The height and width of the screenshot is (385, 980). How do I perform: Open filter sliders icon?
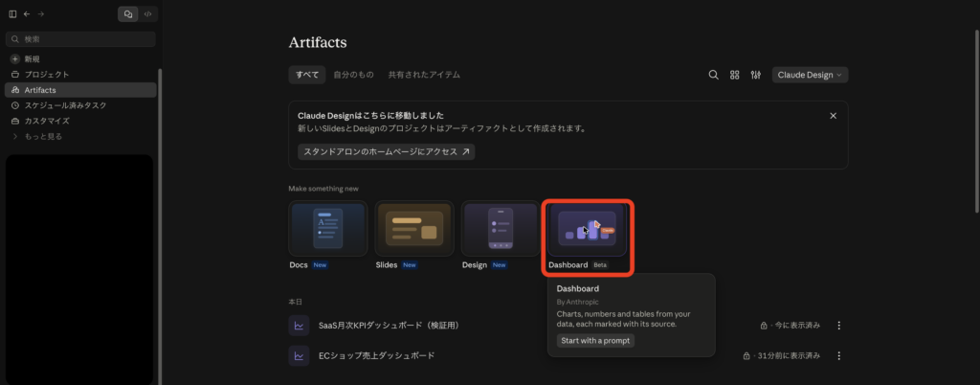756,75
